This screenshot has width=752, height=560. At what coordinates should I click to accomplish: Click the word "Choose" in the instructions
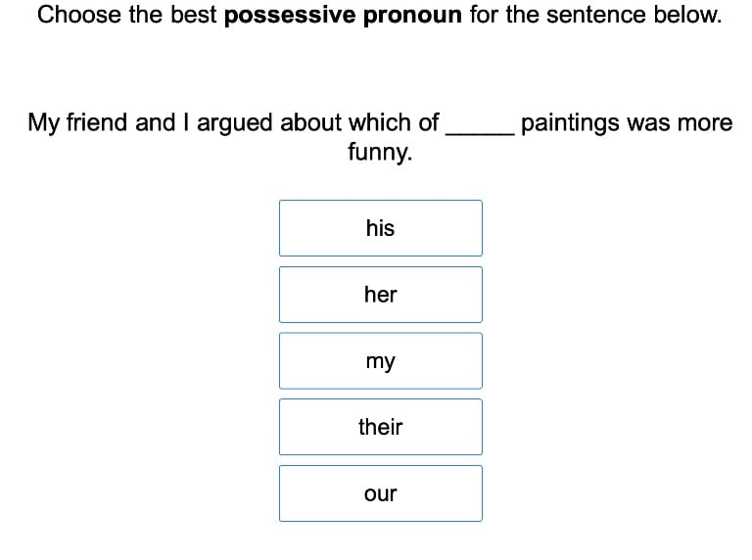point(79,16)
